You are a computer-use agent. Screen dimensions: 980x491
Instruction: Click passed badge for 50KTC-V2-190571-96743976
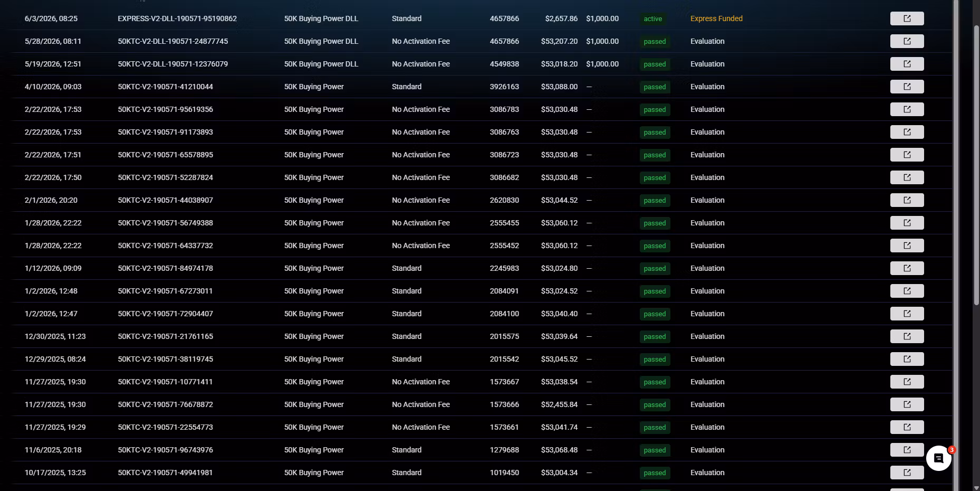click(655, 450)
